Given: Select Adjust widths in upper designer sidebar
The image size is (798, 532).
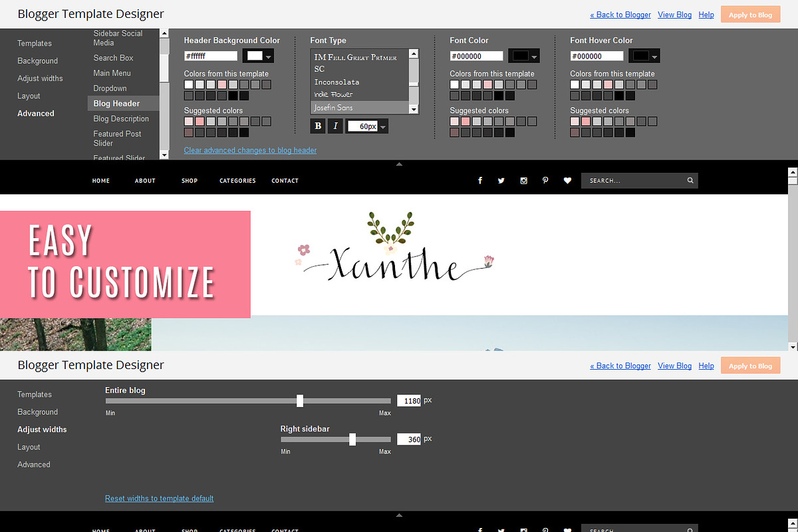Looking at the screenshot, I should point(40,78).
